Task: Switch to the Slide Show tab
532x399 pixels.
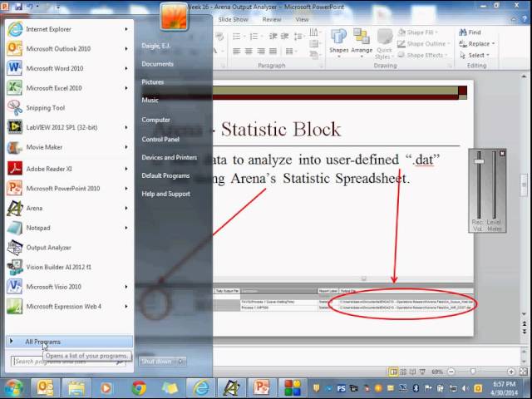Action: 234,19
